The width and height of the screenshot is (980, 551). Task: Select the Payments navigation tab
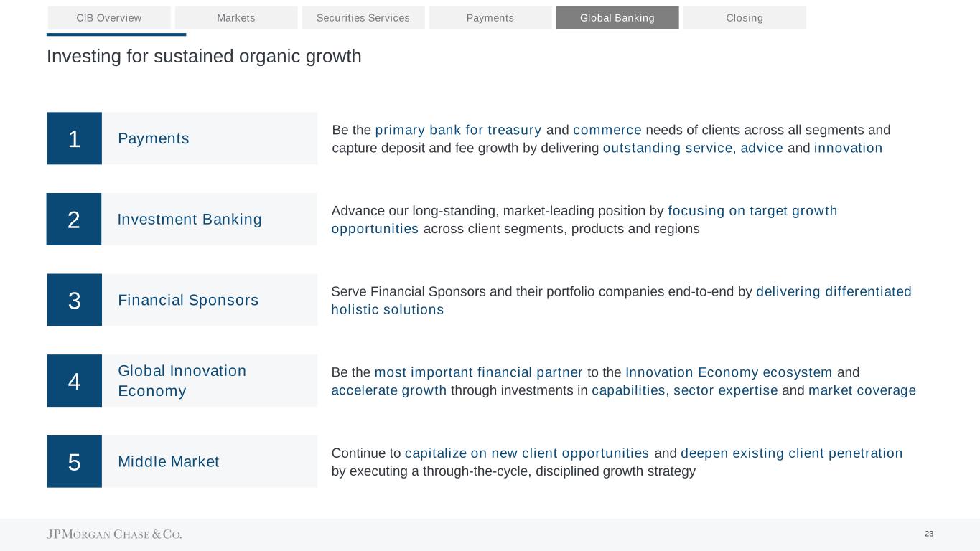[x=490, y=17]
